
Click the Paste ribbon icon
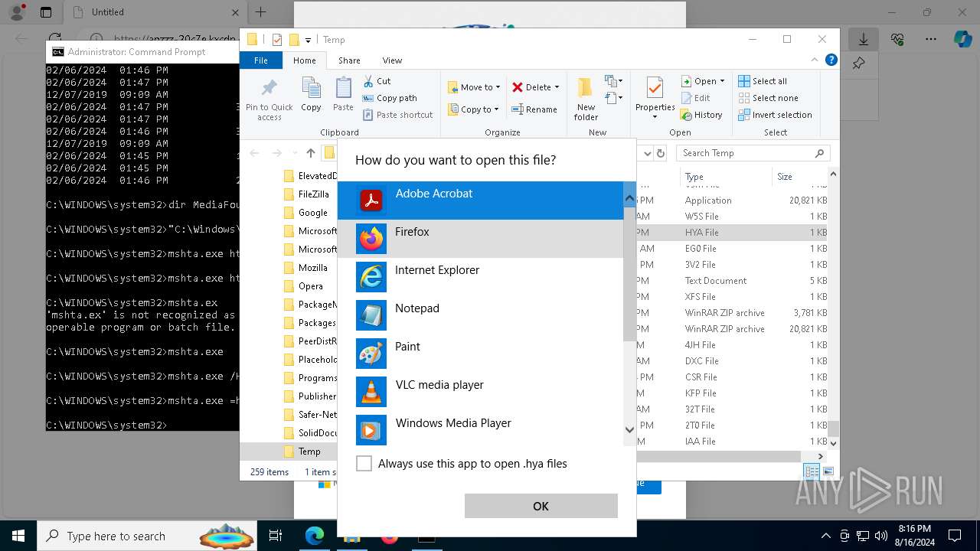[x=343, y=94]
